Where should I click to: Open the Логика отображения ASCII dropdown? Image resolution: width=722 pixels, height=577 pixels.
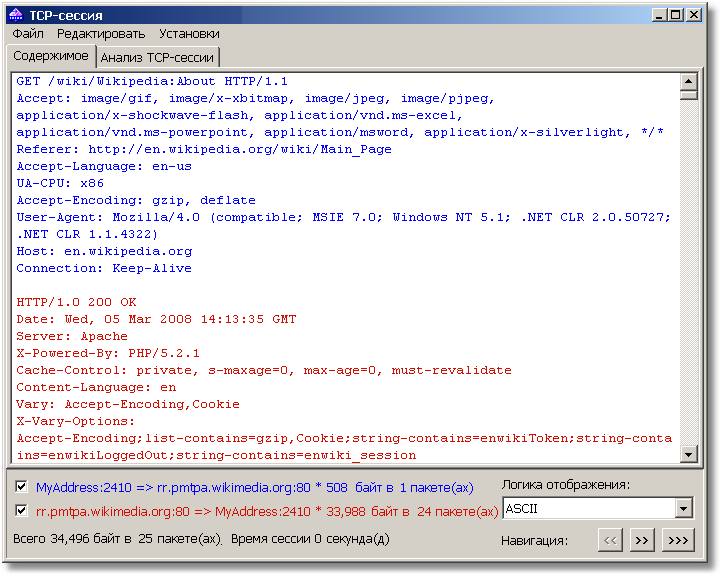(598, 508)
